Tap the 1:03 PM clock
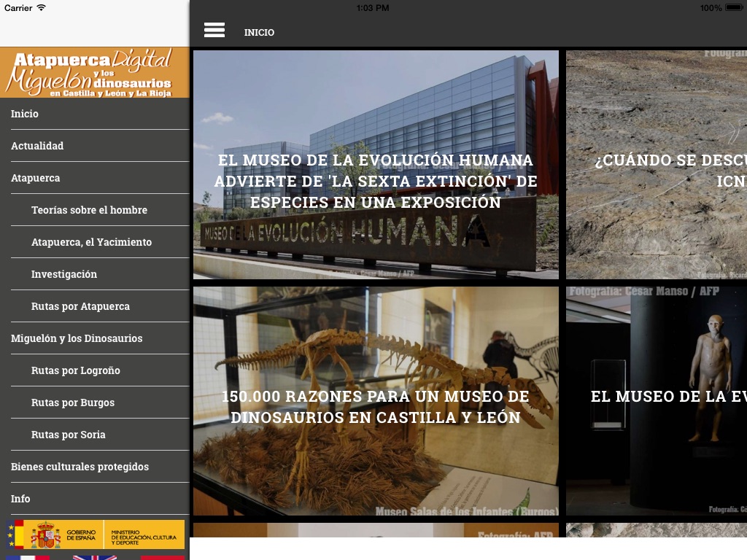The image size is (747, 560). click(x=373, y=7)
